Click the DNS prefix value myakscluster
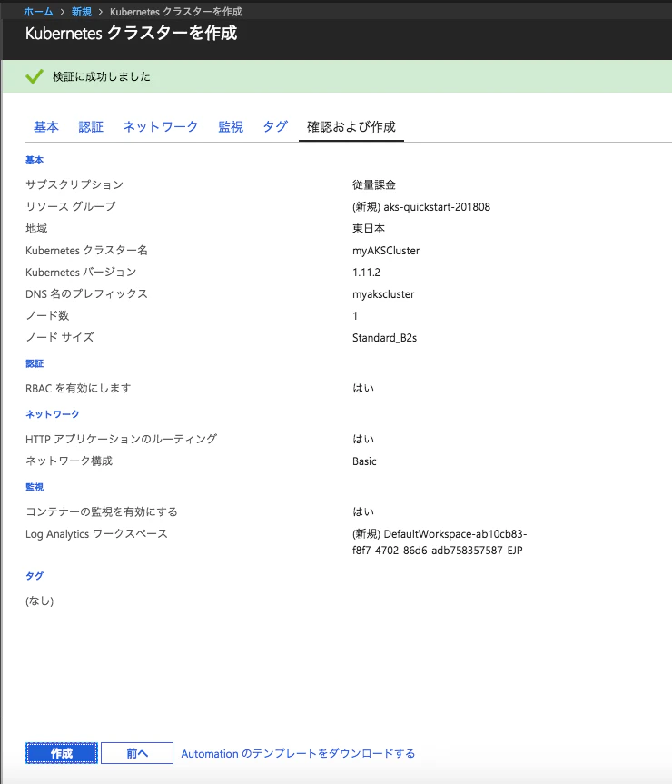672x784 pixels. tap(383, 294)
